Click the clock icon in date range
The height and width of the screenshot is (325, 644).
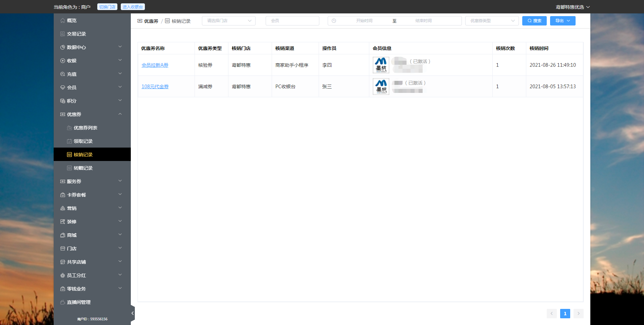pos(334,21)
